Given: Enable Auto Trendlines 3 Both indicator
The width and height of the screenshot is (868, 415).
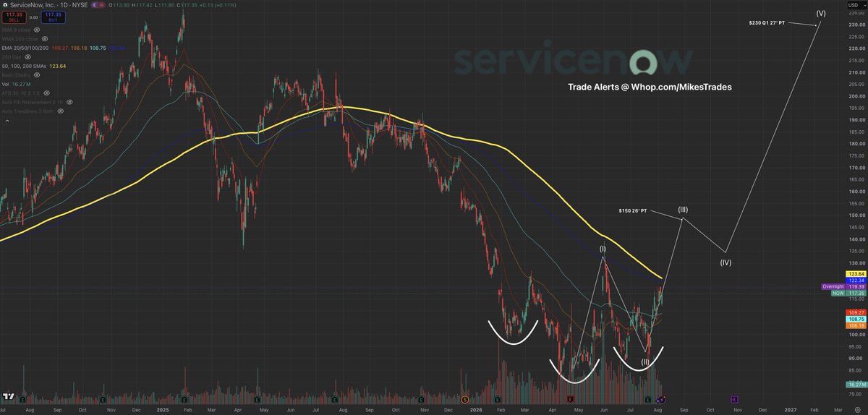Looking at the screenshot, I should [61, 111].
